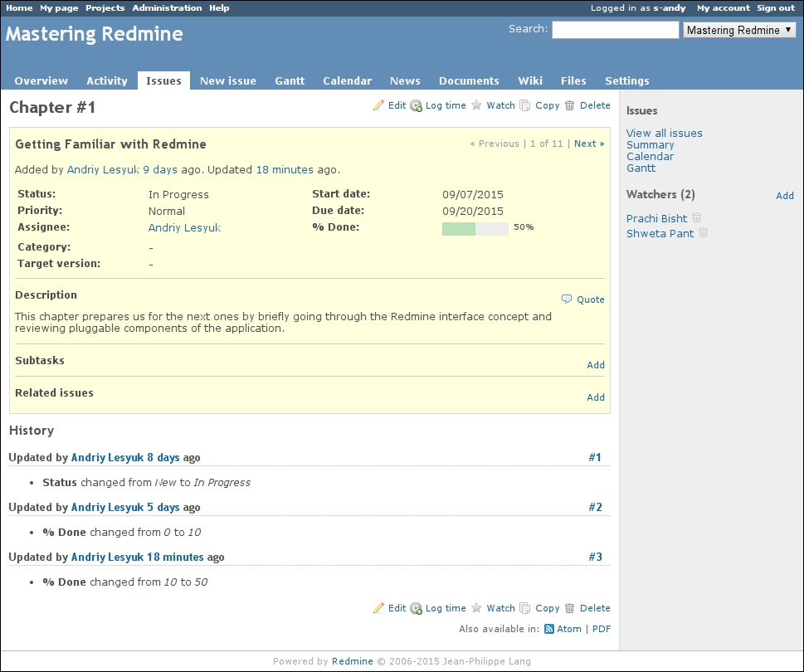Open Help in the top menu

(219, 7)
